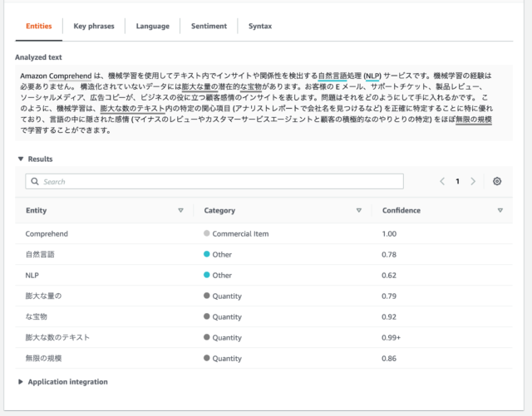Select the な宝物 entity cell
This screenshot has height=416, width=532.
coord(36,316)
